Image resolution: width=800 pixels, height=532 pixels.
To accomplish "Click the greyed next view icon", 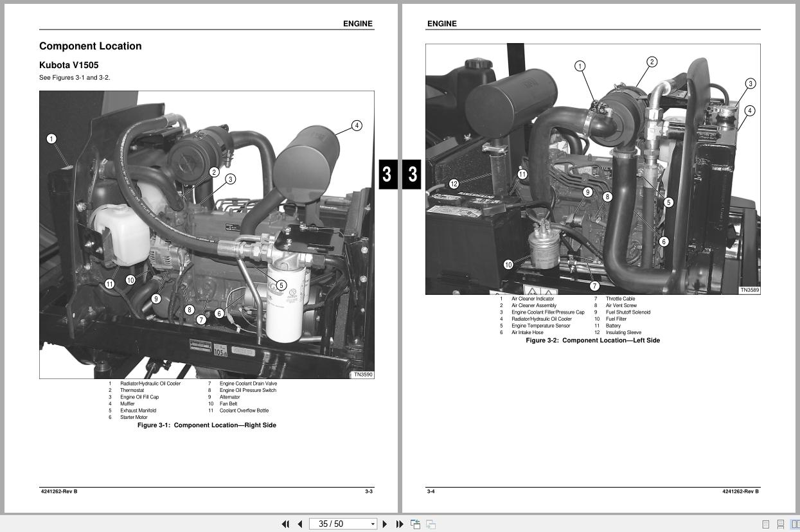I will (431, 524).
